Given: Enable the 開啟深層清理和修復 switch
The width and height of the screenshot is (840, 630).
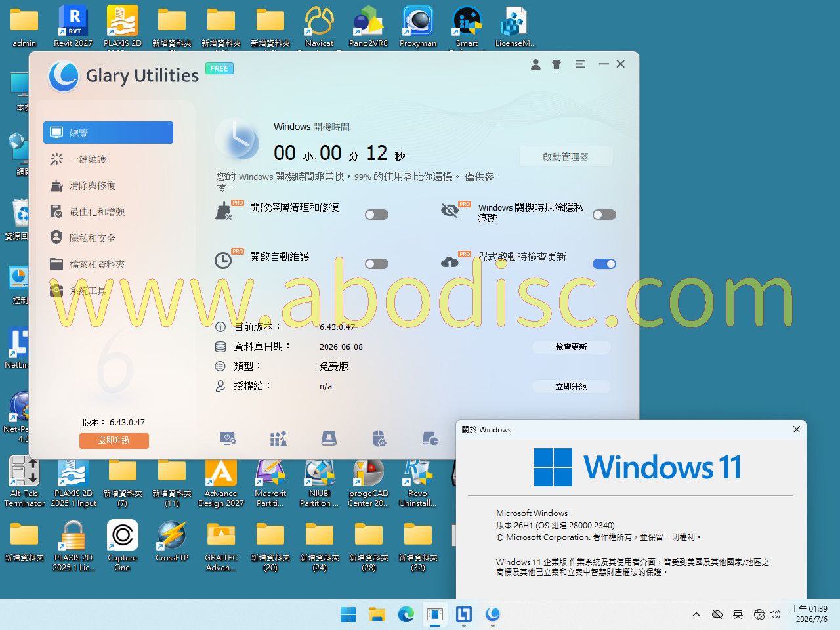Looking at the screenshot, I should pyautogui.click(x=377, y=215).
